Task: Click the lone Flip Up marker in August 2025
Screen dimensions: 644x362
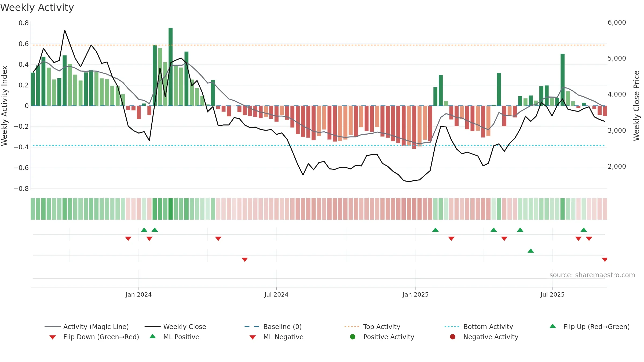Action: [x=584, y=230]
